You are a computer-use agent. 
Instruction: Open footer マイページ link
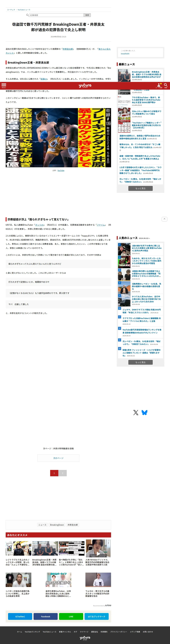pos(84,632)
